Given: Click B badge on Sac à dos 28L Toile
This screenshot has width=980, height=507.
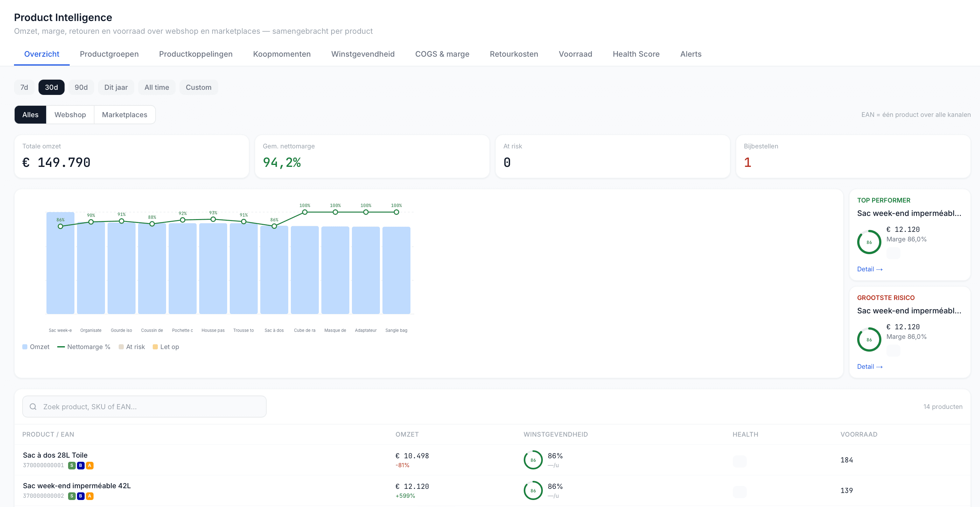Looking at the screenshot, I should 80,465.
